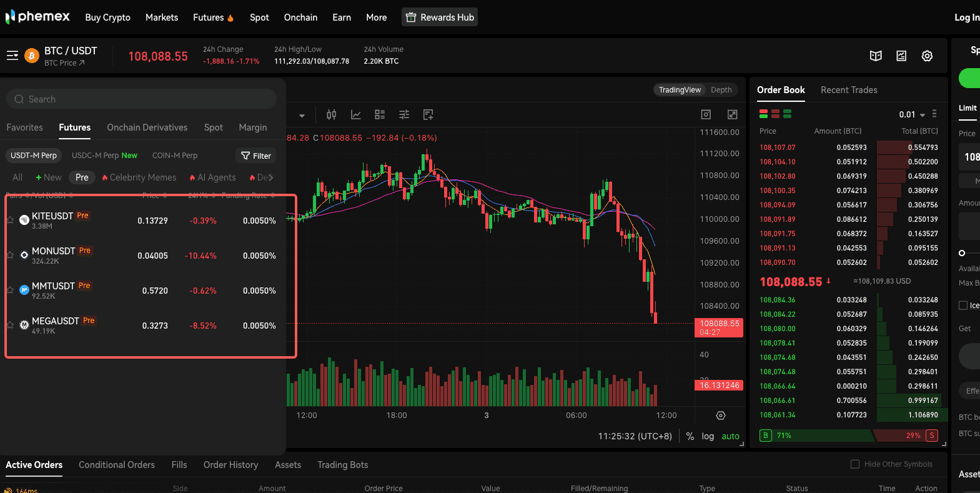The width and height of the screenshot is (980, 493).
Task: Switch the chart view to Depth
Action: coord(721,90)
